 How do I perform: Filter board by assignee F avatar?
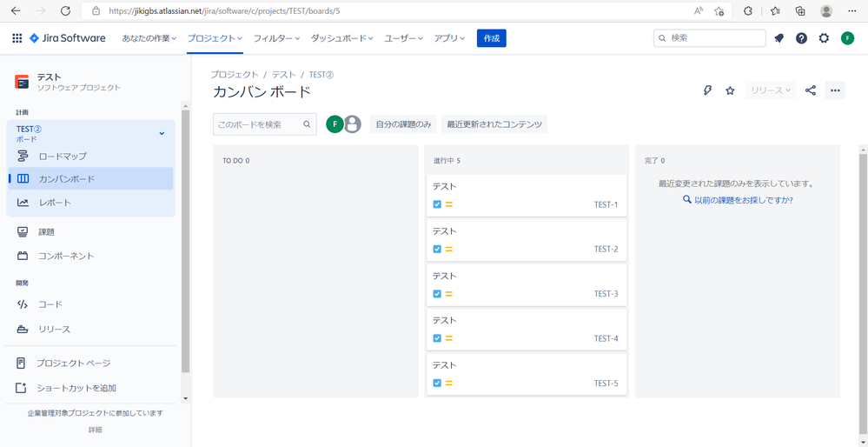[335, 124]
